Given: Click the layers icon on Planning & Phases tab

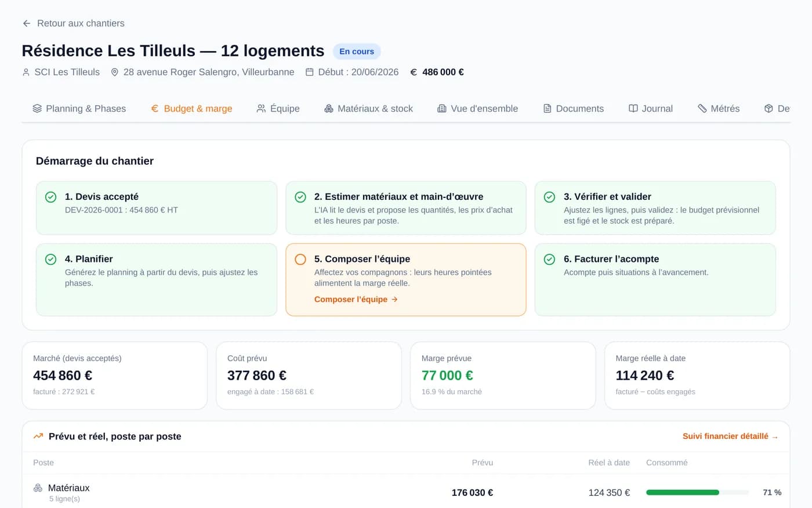Looking at the screenshot, I should tap(37, 109).
